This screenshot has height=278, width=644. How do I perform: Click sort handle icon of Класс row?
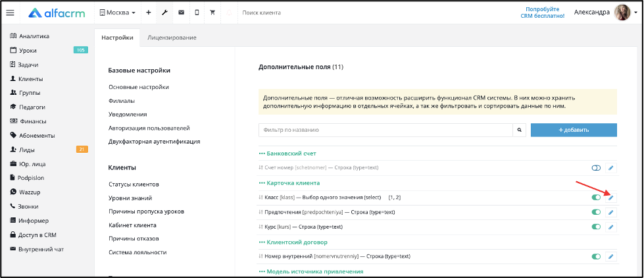pyautogui.click(x=260, y=198)
